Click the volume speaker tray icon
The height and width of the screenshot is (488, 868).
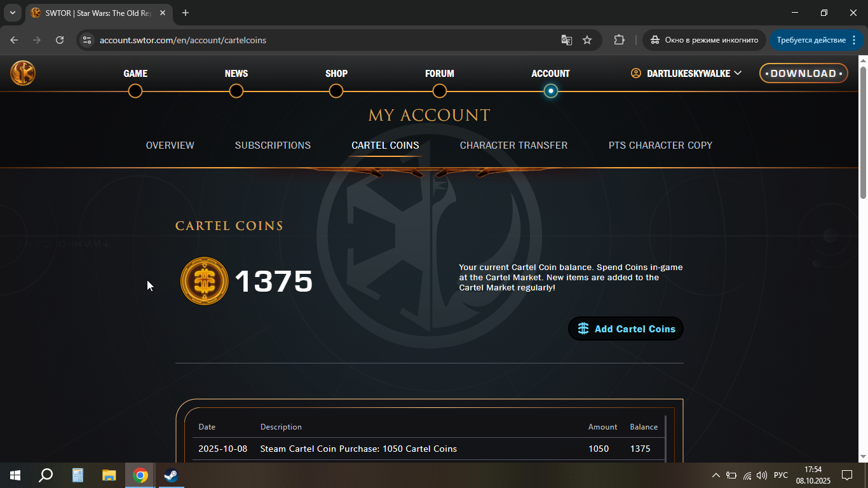pos(762,475)
